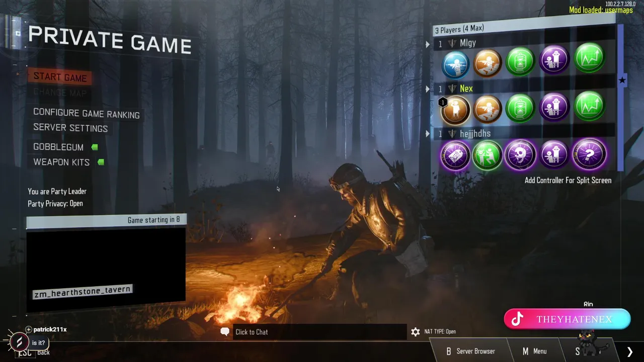Click green new-item indicator beside Weapon Kits
The height and width of the screenshot is (362, 644).
(x=101, y=162)
